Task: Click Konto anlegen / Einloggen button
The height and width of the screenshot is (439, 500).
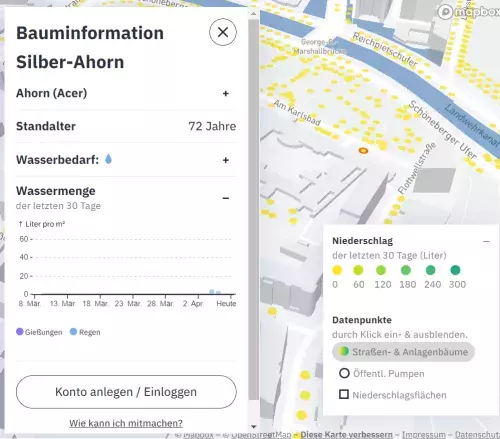Action: coord(126,392)
